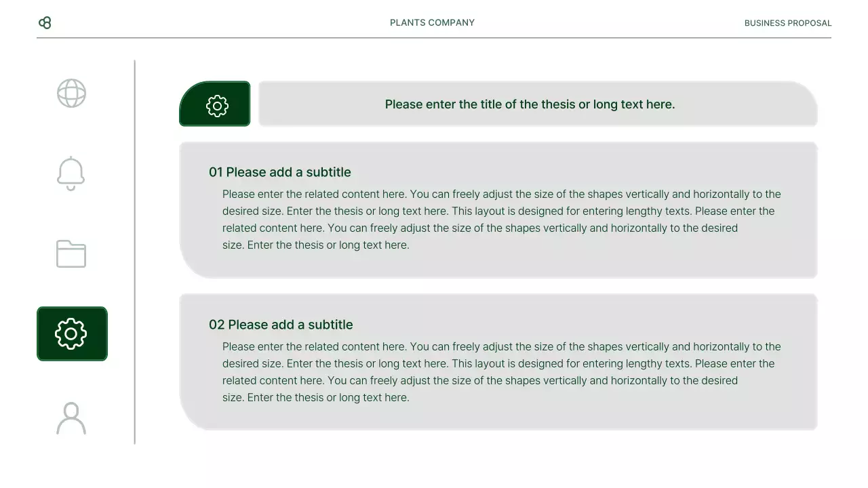Click the body paragraph under subtitle 01
The image size is (868, 488).
[x=501, y=220]
